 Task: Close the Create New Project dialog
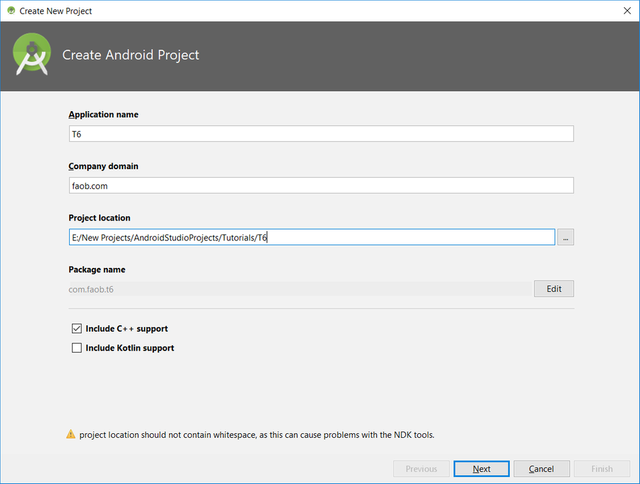tap(627, 11)
